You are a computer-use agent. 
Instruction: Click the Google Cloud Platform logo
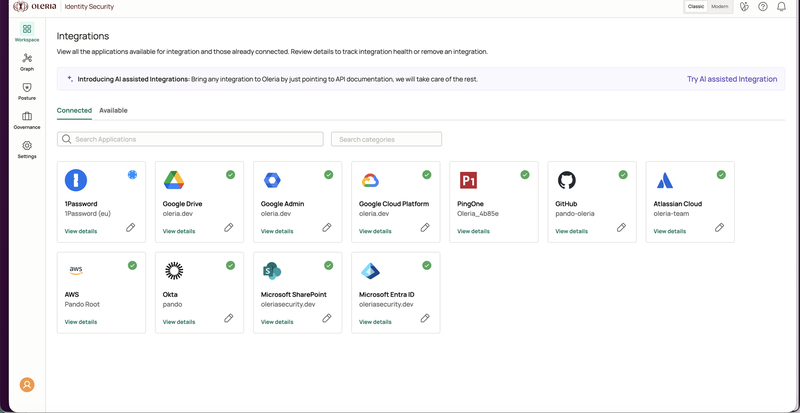[370, 180]
